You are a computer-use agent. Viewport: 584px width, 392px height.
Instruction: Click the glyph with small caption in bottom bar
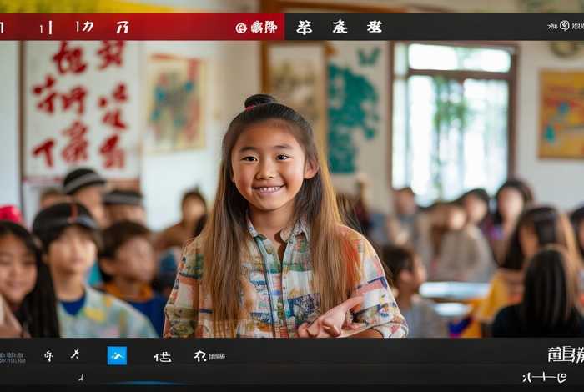[209, 356]
